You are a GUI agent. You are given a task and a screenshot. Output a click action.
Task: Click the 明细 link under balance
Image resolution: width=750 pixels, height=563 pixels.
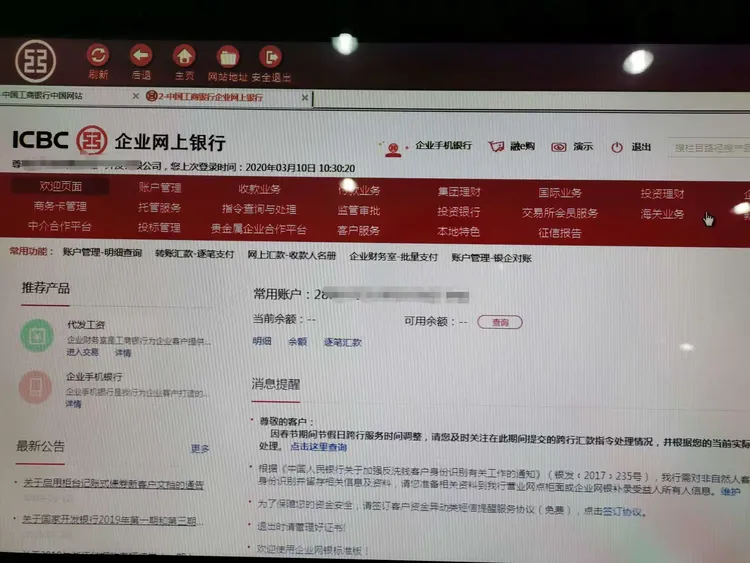262,341
